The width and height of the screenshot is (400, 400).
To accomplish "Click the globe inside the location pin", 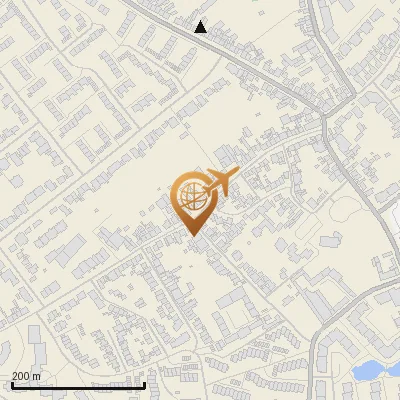I will 194,195.
